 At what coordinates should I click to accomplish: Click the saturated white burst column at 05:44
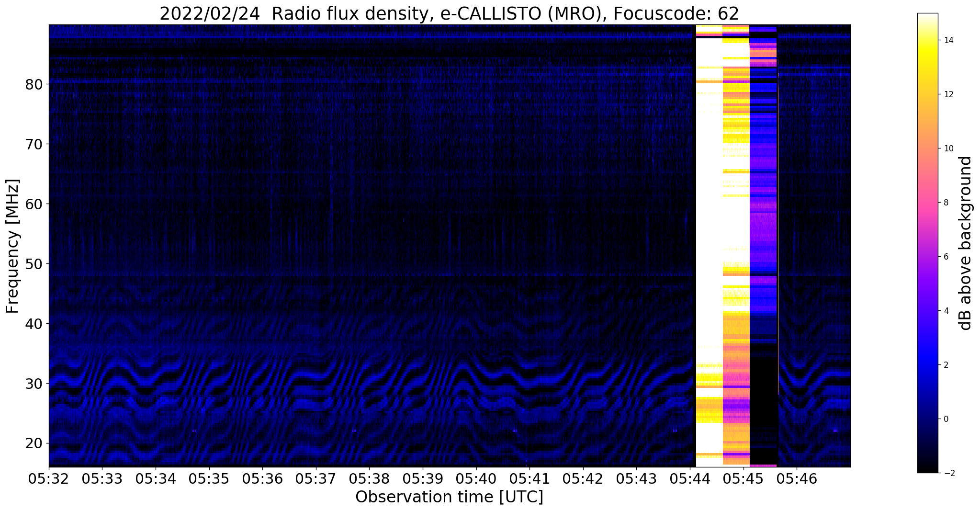[x=709, y=246]
